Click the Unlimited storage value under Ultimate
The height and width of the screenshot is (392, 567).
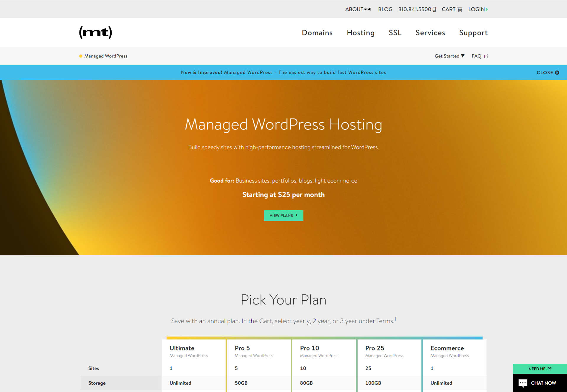pos(180,383)
